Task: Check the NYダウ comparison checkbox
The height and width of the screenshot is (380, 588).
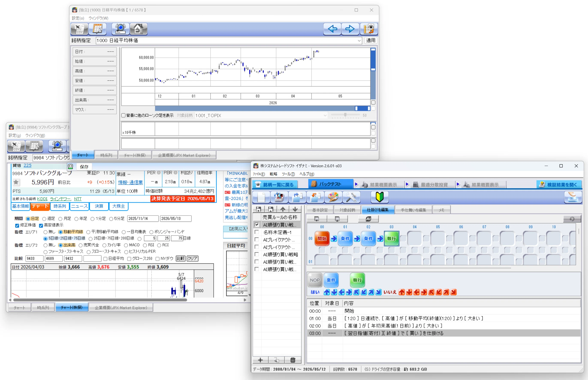Action: pos(157,259)
